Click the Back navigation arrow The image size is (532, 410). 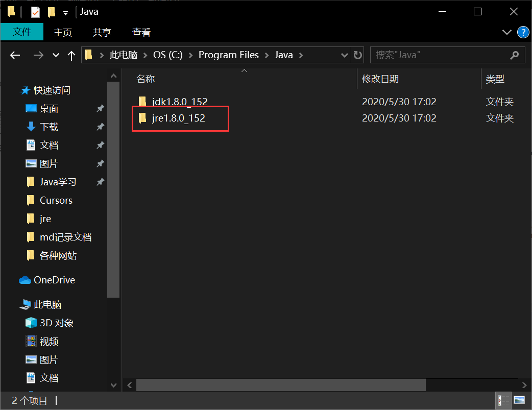click(x=15, y=55)
